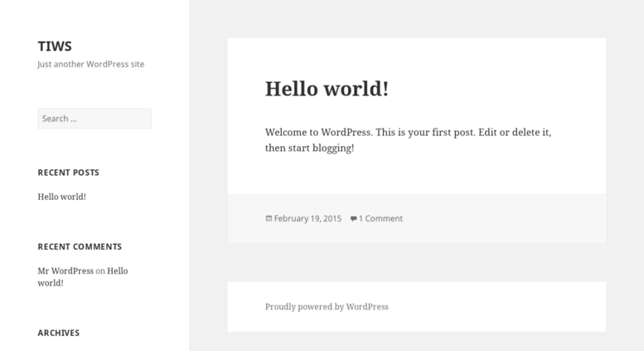The height and width of the screenshot is (351, 644).
Task: Open the TIWS site title link
Action: coord(55,46)
